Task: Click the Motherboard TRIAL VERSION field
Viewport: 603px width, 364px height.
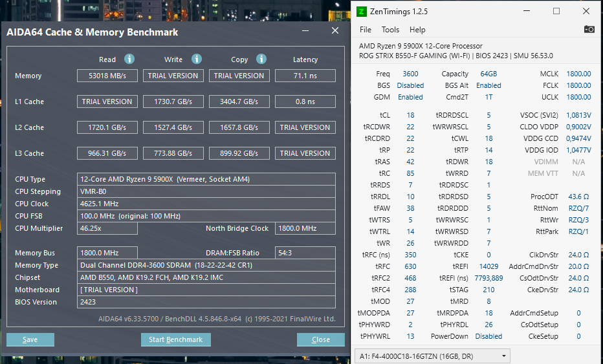Action: [206, 290]
